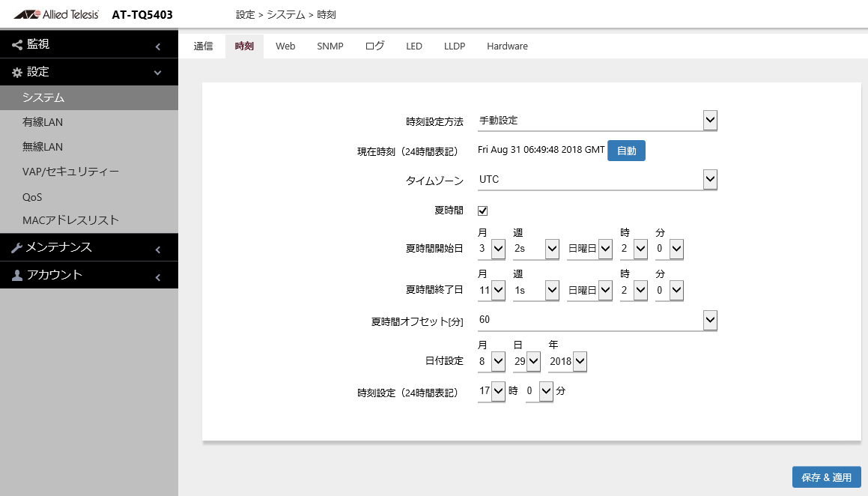This screenshot has height=496, width=868.
Task: Switch to the SNMP tab
Action: tap(330, 46)
